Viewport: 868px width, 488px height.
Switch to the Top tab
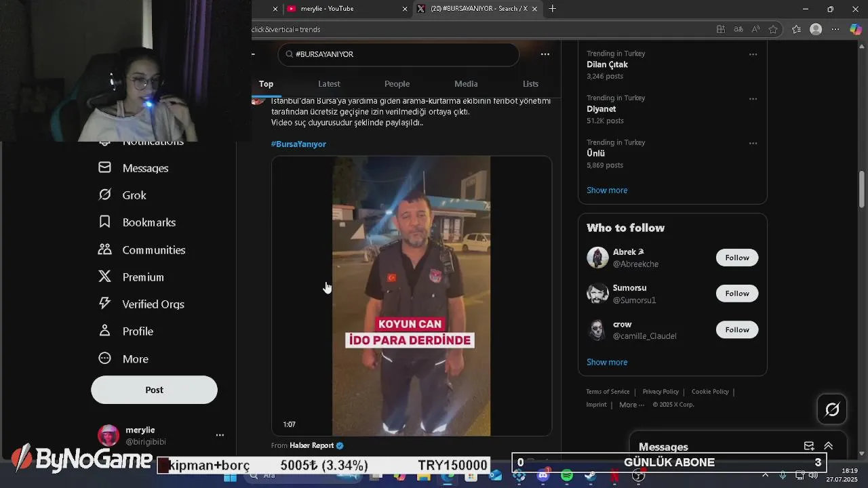(x=266, y=84)
